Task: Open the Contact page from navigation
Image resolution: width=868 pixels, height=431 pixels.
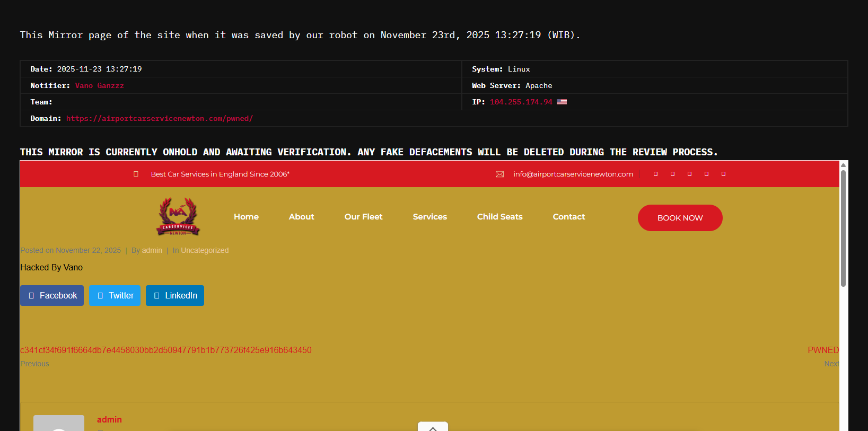Action: [x=568, y=217]
